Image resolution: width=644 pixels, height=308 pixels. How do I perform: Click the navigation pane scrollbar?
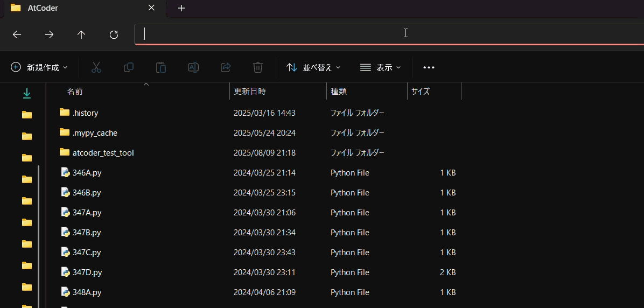pos(39,236)
